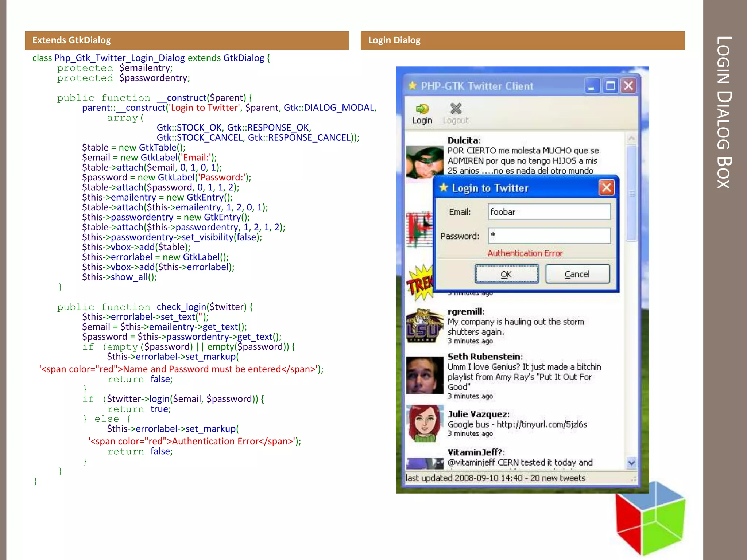Click the check_login function declaration line

[155, 307]
